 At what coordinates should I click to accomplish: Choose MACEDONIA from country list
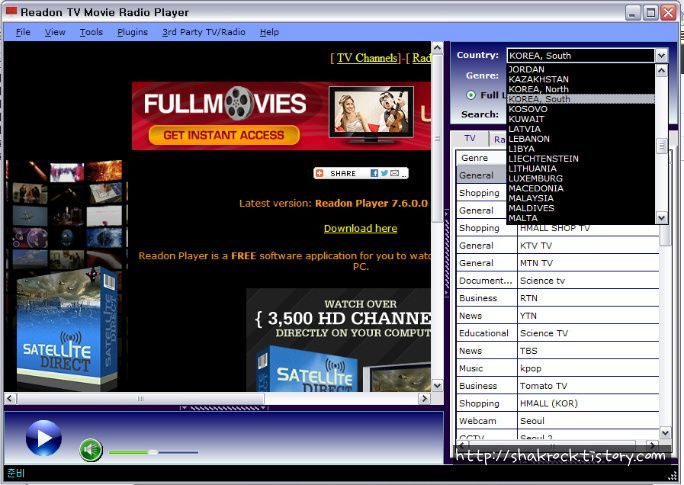(x=581, y=188)
